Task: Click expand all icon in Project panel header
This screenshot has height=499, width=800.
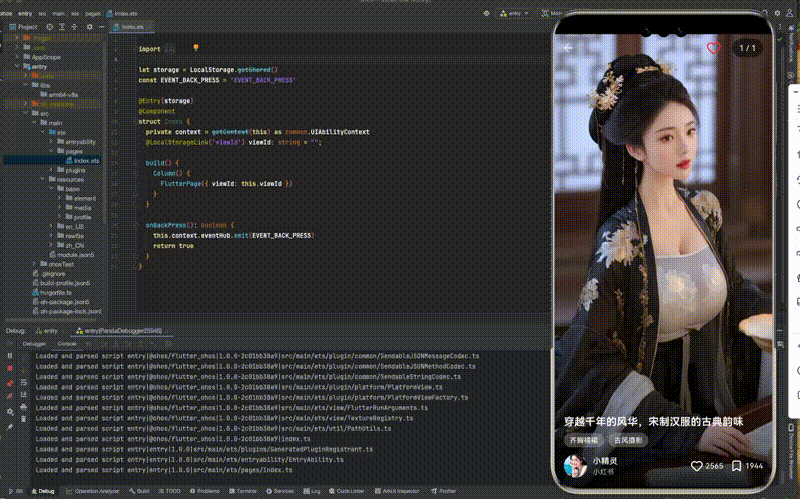Action: tap(62, 27)
